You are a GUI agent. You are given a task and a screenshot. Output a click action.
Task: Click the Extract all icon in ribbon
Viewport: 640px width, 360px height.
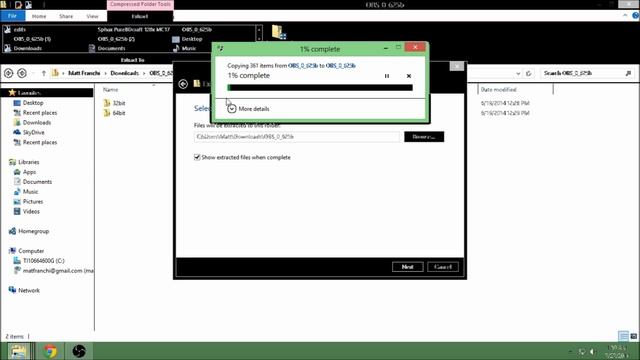point(279,32)
